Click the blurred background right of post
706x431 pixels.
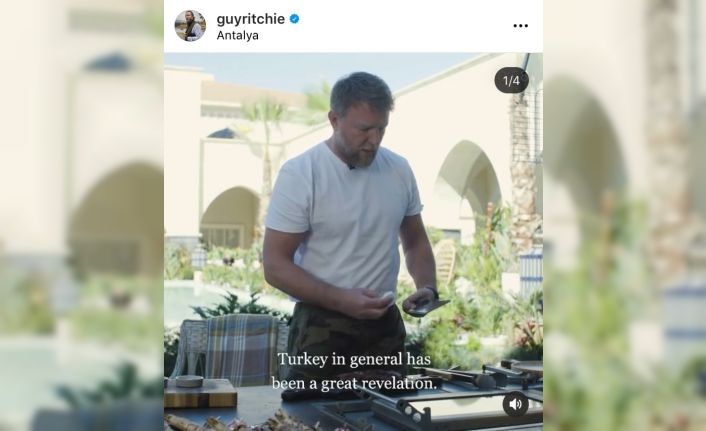[x=624, y=215]
